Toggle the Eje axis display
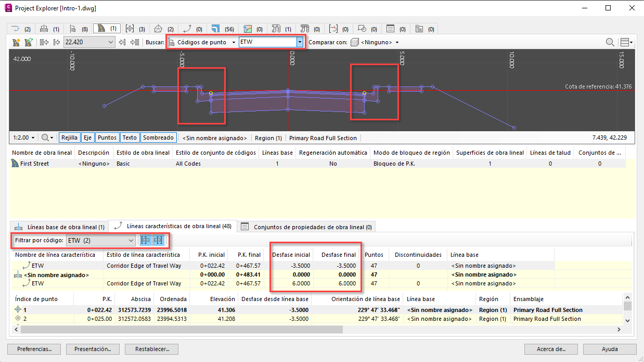The height and width of the screenshot is (362, 644). click(x=88, y=138)
